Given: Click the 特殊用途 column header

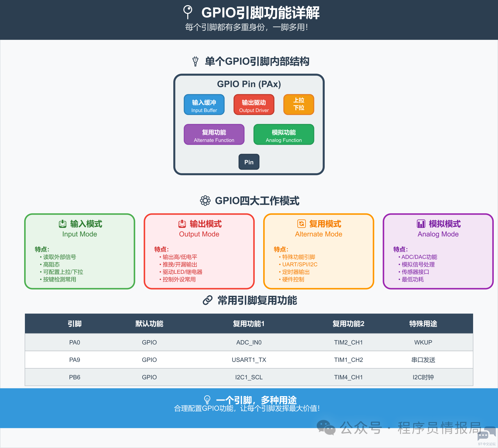Looking at the screenshot, I should (423, 324).
